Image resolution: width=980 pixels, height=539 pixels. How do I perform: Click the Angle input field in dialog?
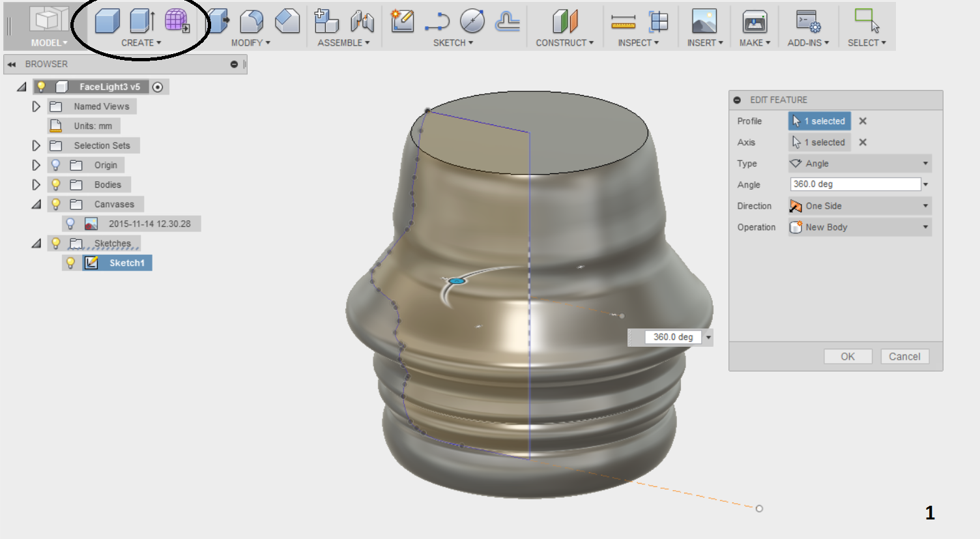pyautogui.click(x=855, y=184)
